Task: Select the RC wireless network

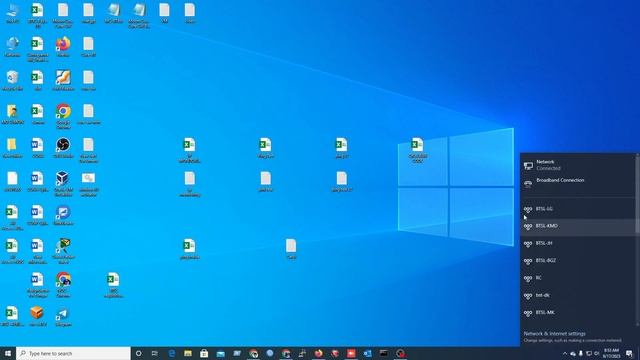Action: (x=577, y=278)
